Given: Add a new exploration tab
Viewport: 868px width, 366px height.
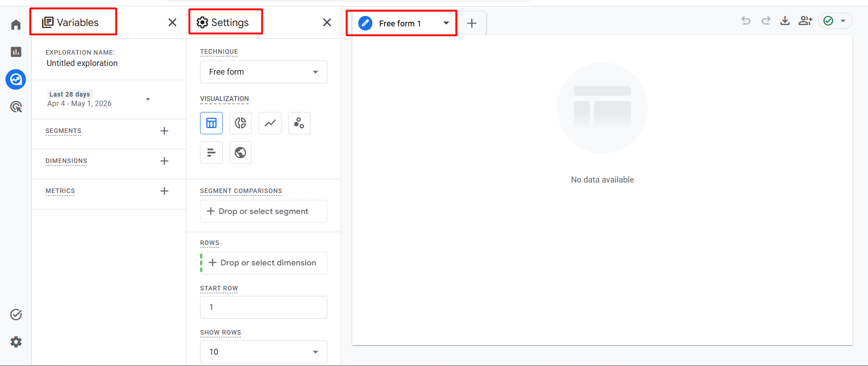Looking at the screenshot, I should (x=472, y=23).
